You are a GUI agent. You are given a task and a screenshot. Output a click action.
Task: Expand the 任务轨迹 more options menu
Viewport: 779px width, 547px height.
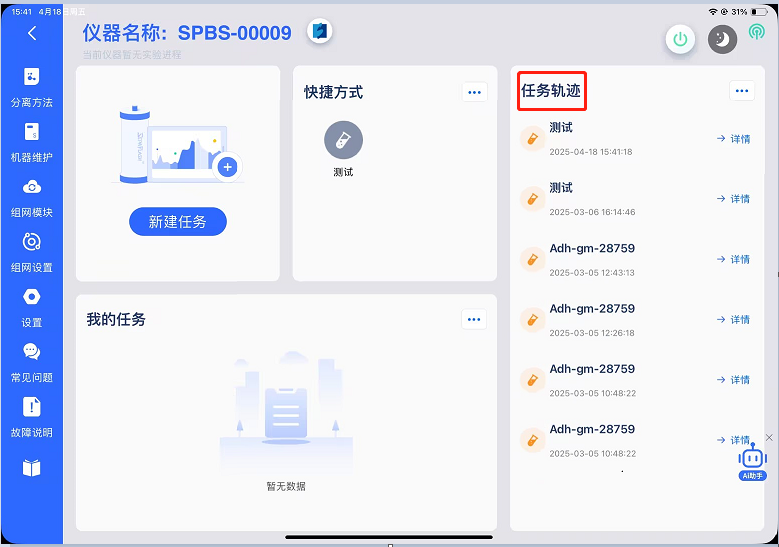[741, 91]
